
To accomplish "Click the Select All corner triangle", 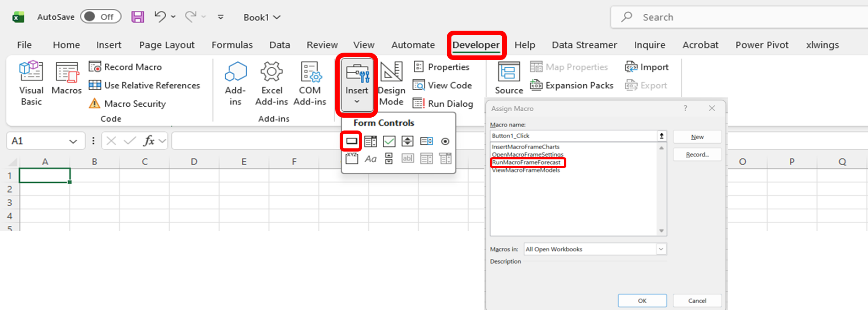I will click(13, 162).
